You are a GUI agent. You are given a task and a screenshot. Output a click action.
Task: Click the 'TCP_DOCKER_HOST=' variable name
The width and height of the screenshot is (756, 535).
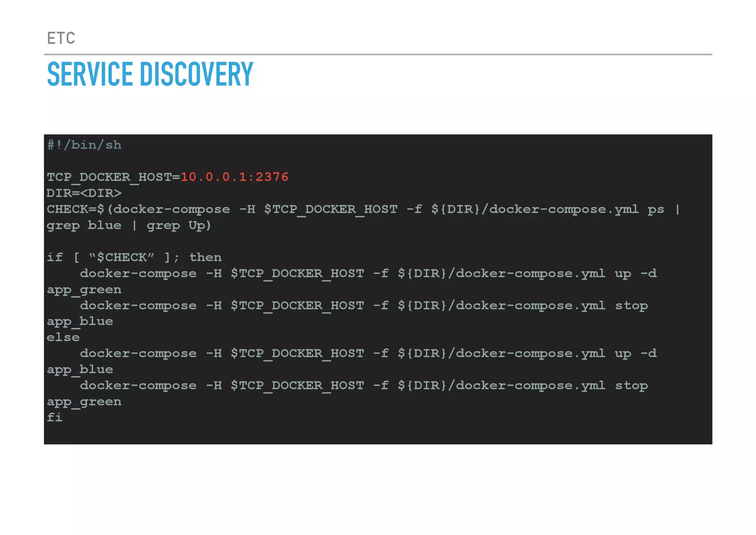[113, 178]
